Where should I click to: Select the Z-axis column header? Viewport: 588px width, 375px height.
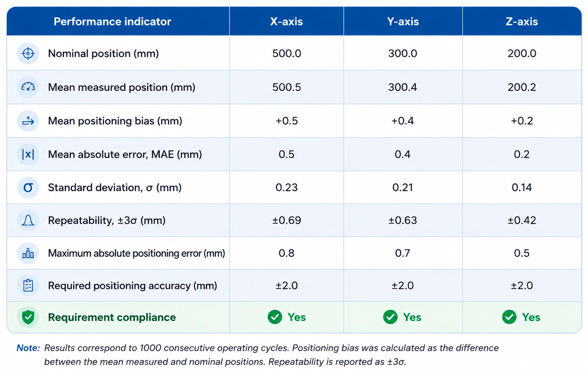[522, 21]
